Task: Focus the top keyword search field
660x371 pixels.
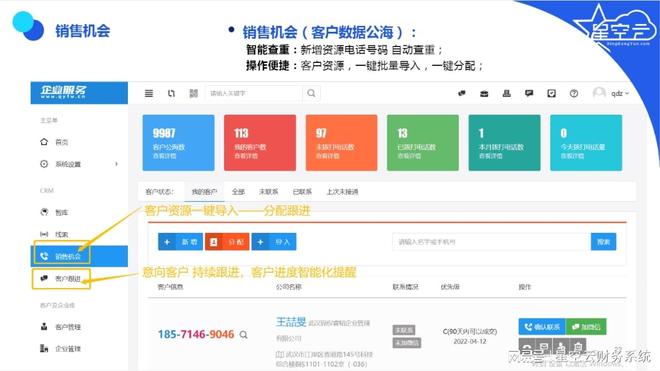Action: coord(253,93)
